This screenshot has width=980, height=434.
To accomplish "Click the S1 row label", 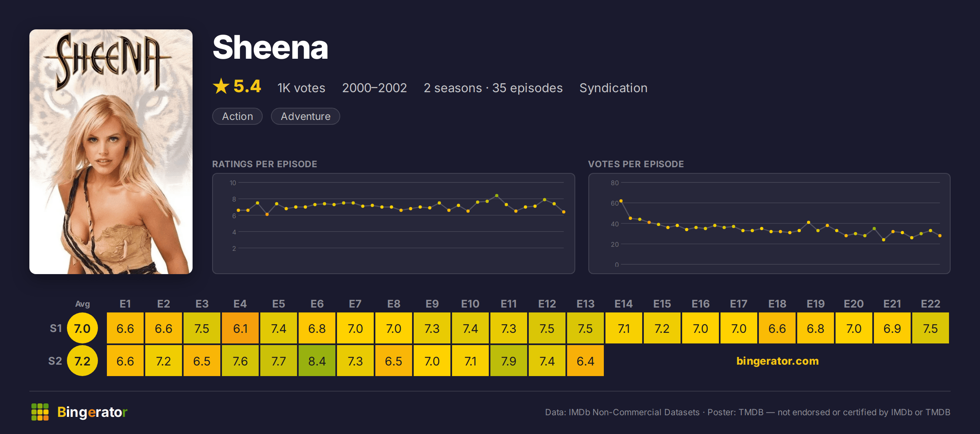I will pos(56,328).
